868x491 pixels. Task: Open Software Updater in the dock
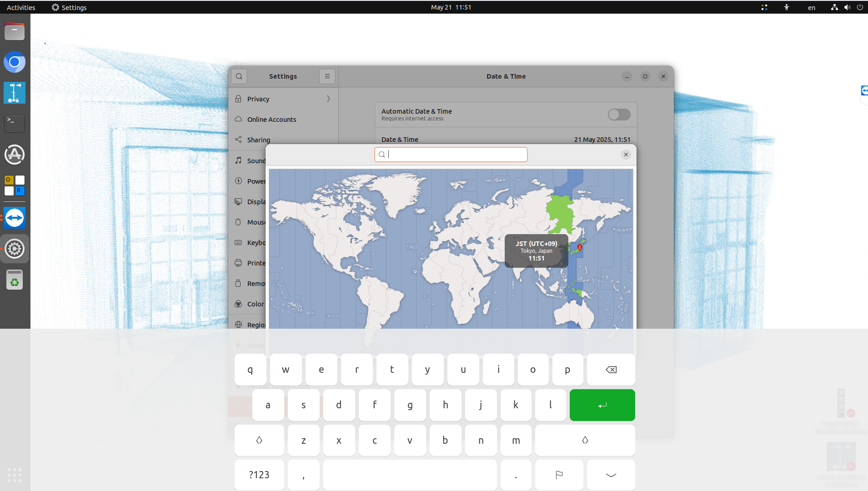[x=15, y=155]
